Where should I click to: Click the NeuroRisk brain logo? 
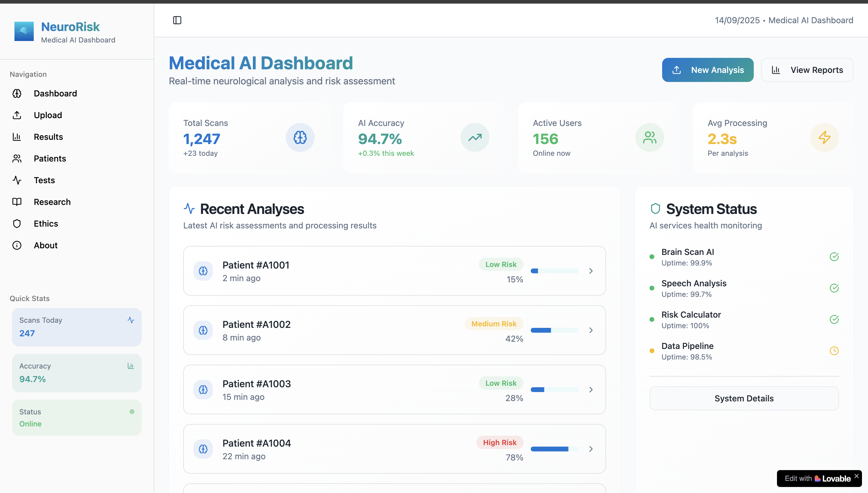tap(24, 31)
